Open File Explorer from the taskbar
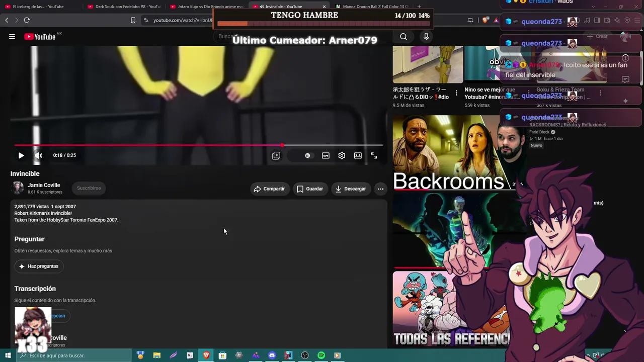This screenshot has width=644, height=362. point(156,355)
